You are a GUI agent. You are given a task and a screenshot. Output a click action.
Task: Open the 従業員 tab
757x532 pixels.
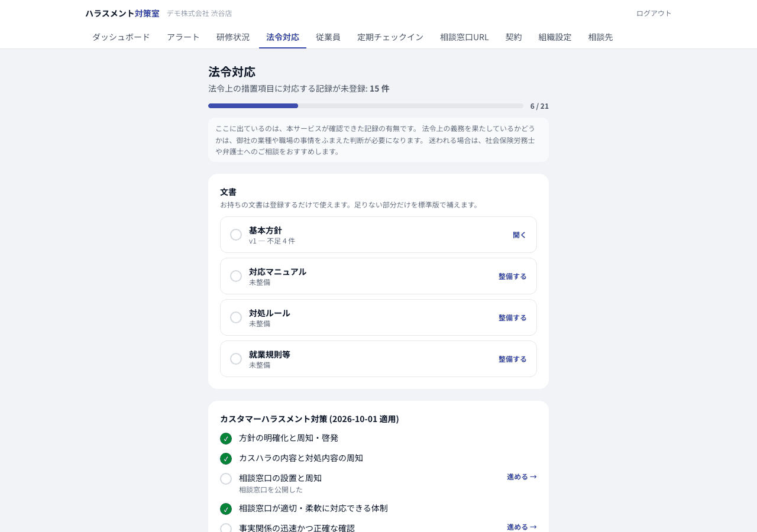pyautogui.click(x=328, y=37)
